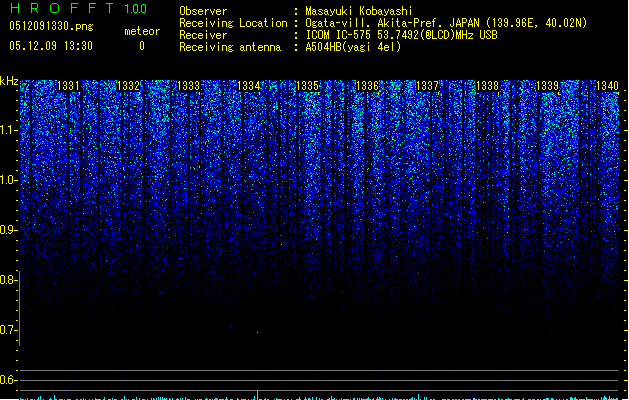629x400 pixels.
Task: Click the 1.1 kHz axis tick
Action: click(x=9, y=130)
